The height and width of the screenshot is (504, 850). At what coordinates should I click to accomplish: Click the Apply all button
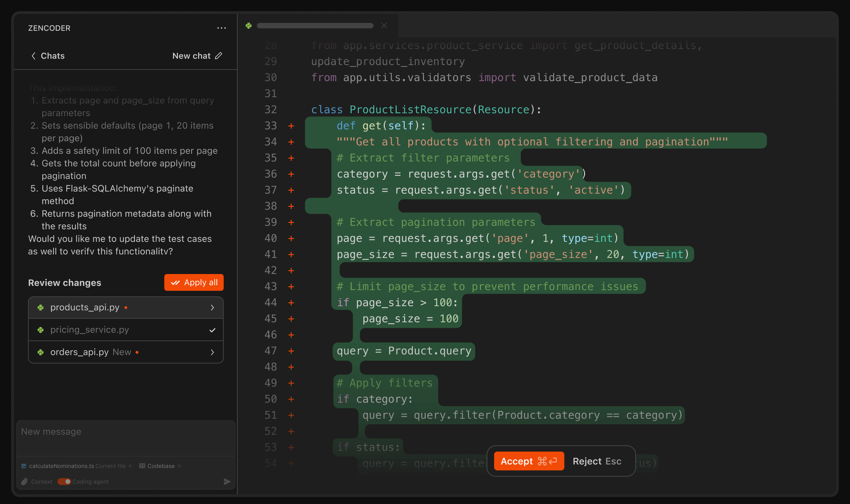194,282
